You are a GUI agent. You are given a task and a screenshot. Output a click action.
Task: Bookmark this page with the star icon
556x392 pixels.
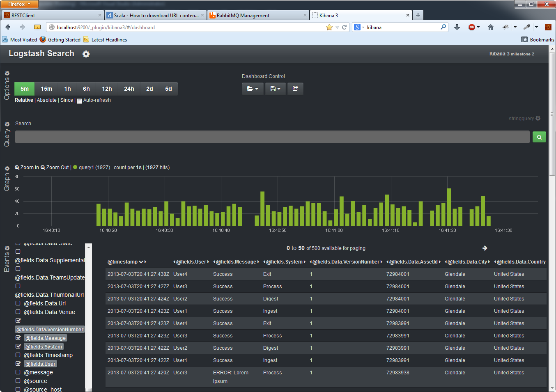(x=329, y=27)
